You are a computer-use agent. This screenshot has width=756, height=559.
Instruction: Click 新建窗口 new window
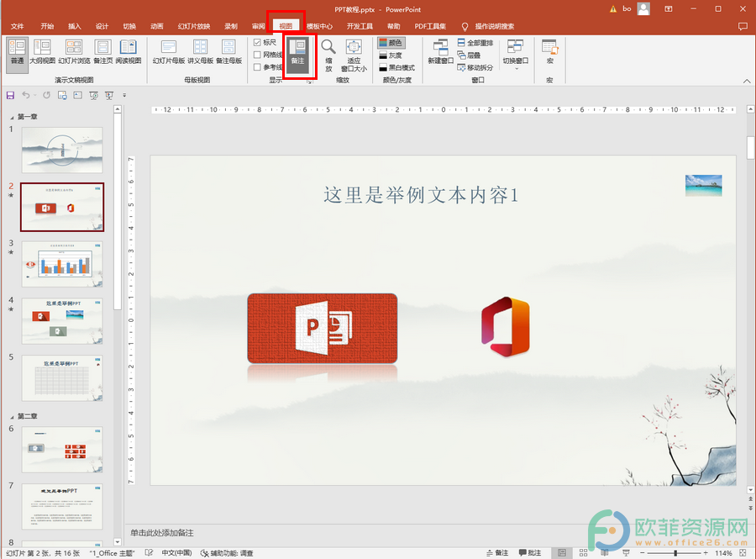(440, 52)
